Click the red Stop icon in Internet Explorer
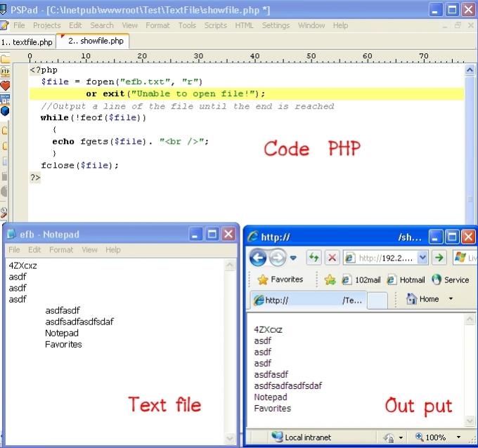 point(332,258)
